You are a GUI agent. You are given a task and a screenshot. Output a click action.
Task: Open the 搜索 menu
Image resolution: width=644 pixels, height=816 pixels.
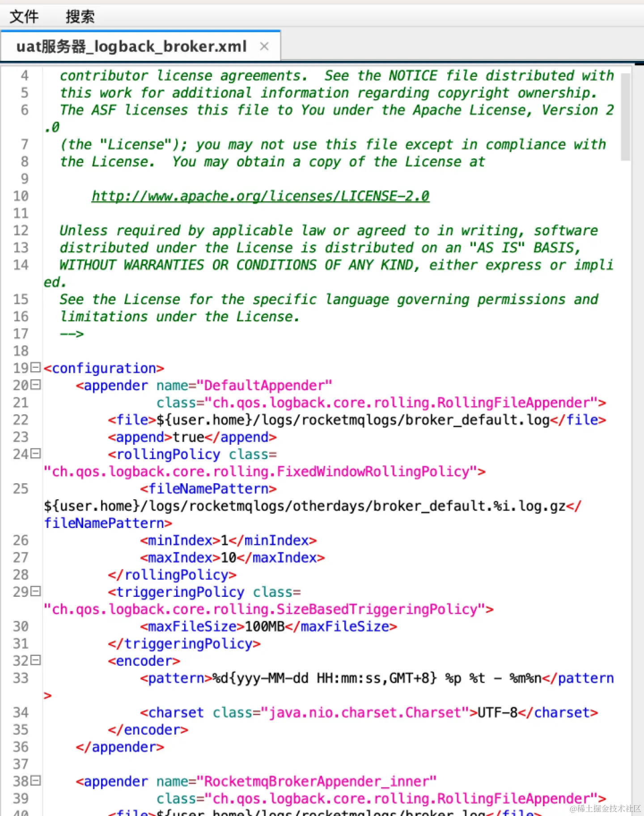(x=80, y=17)
